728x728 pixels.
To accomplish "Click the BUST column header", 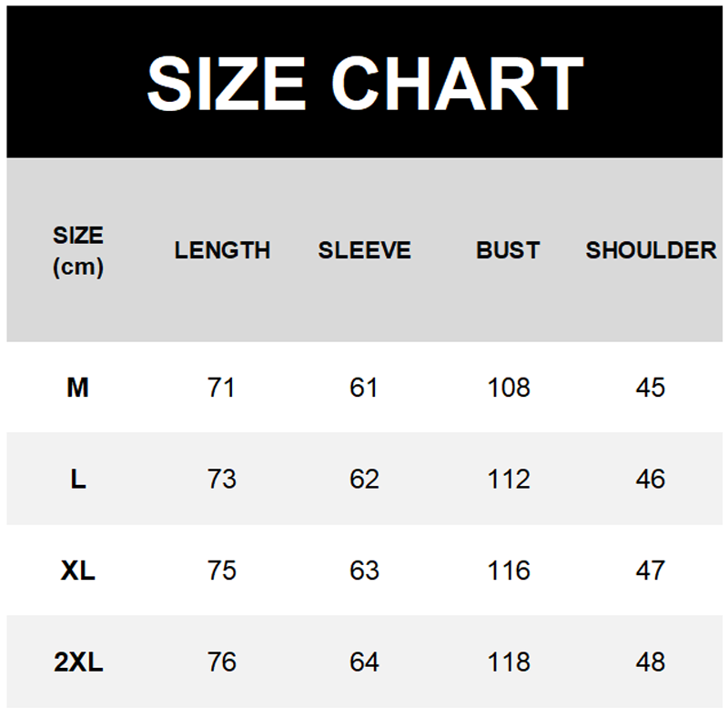I will [x=508, y=250].
